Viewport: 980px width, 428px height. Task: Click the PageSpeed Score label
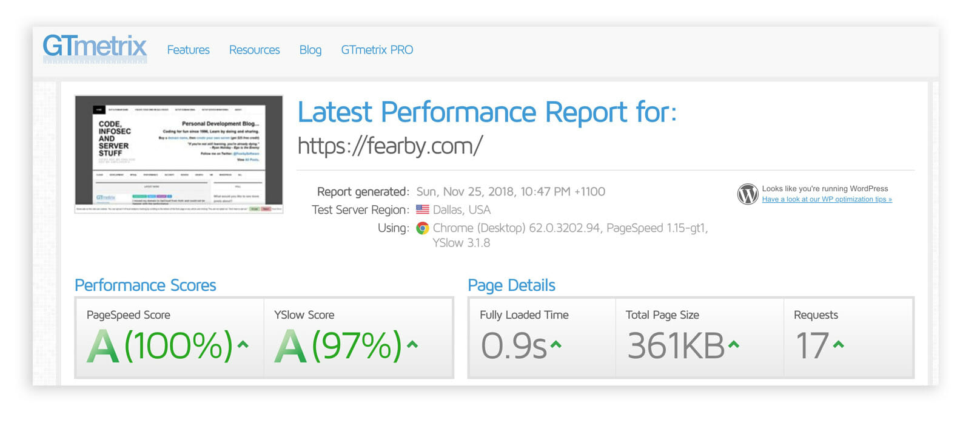tap(128, 315)
